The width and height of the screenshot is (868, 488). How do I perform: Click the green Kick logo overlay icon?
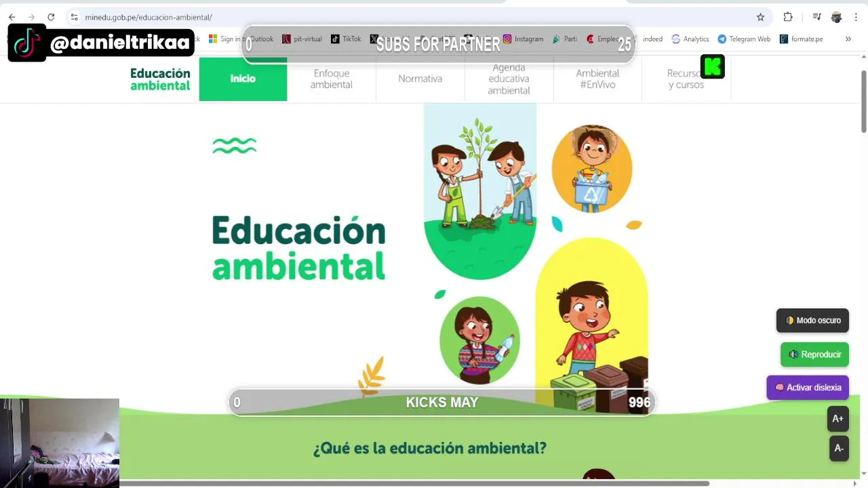(x=713, y=66)
